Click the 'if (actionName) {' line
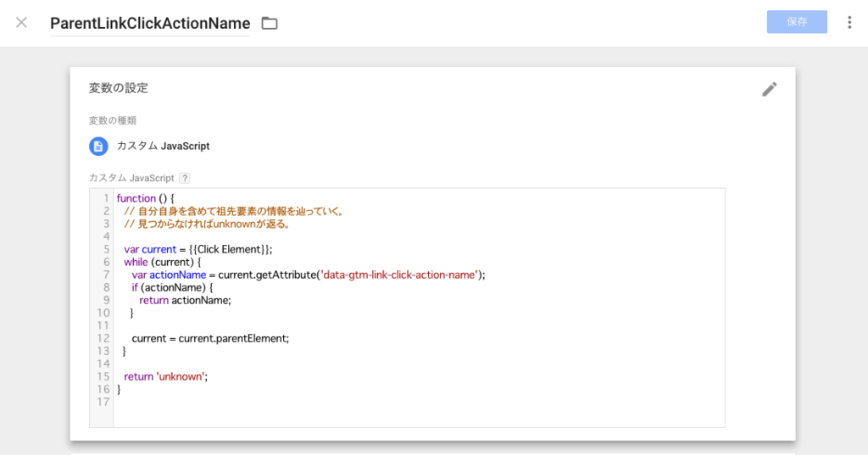This screenshot has height=455, width=868. [172, 287]
